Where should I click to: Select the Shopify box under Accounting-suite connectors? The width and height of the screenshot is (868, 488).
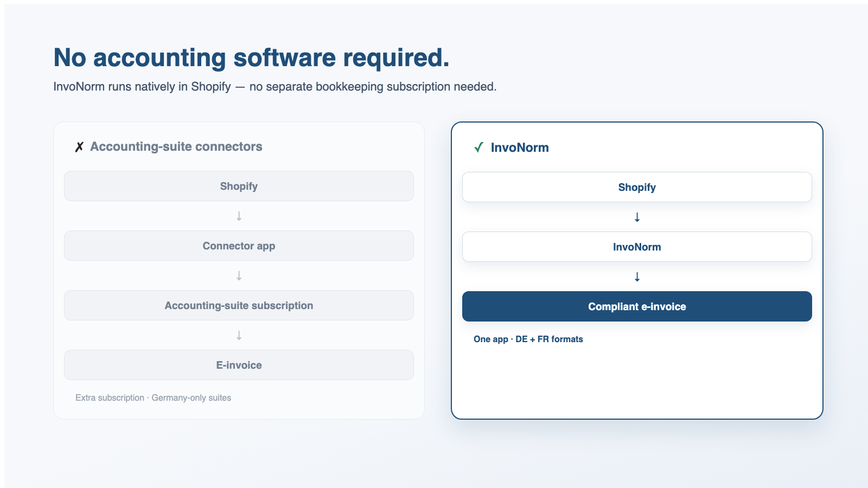(239, 186)
